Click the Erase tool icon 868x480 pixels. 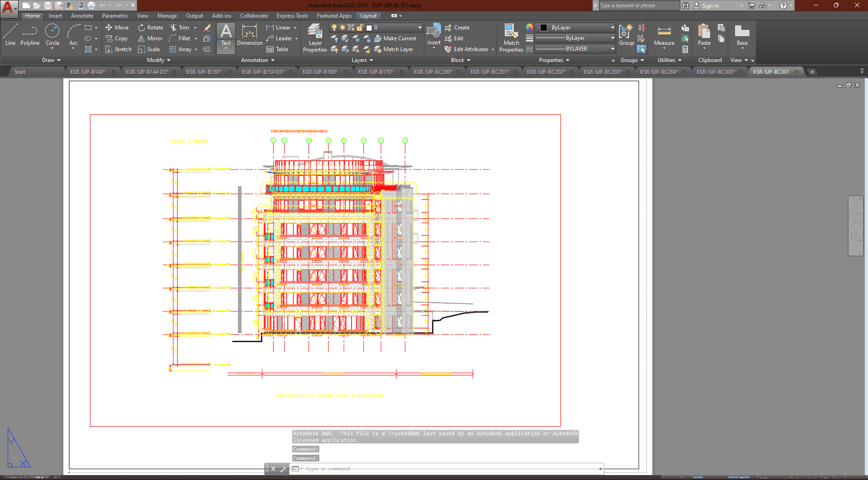(207, 28)
